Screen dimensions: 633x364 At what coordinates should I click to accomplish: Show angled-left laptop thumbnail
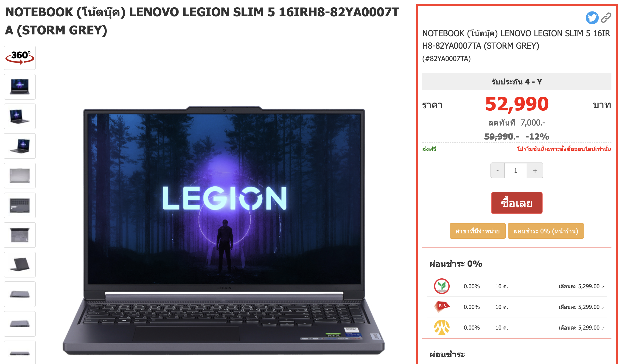[x=20, y=117]
